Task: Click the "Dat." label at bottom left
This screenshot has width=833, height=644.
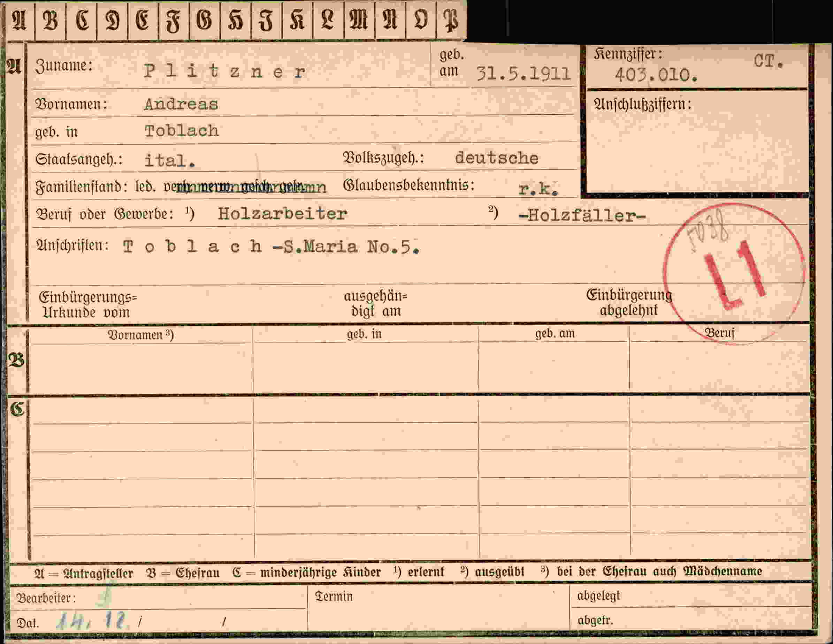Action: coord(28,623)
